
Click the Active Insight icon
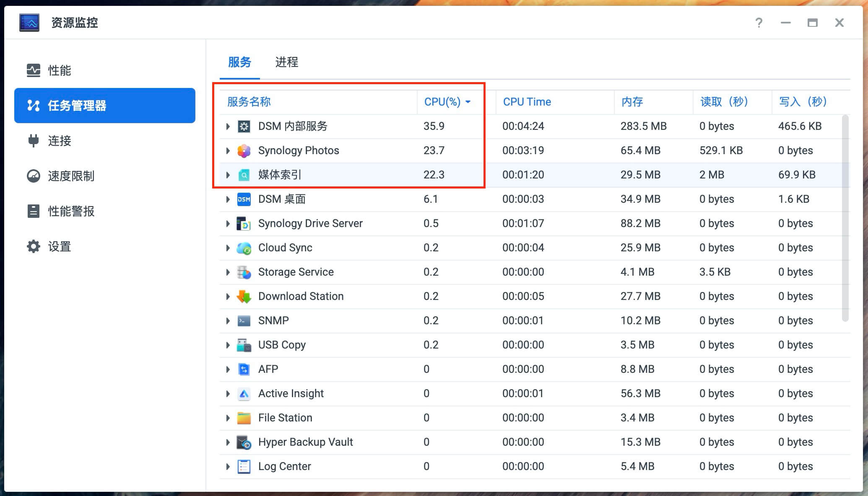244,393
